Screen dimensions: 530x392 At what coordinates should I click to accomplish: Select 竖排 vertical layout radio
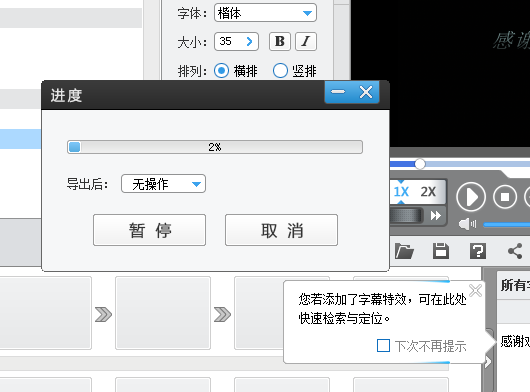point(280,71)
